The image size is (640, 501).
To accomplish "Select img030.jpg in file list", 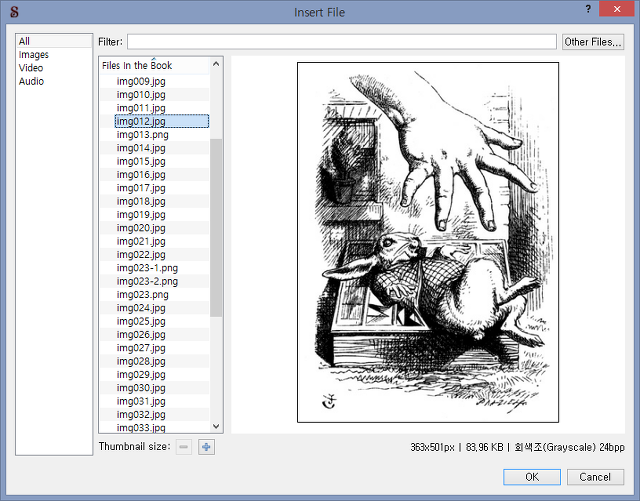I will [141, 388].
